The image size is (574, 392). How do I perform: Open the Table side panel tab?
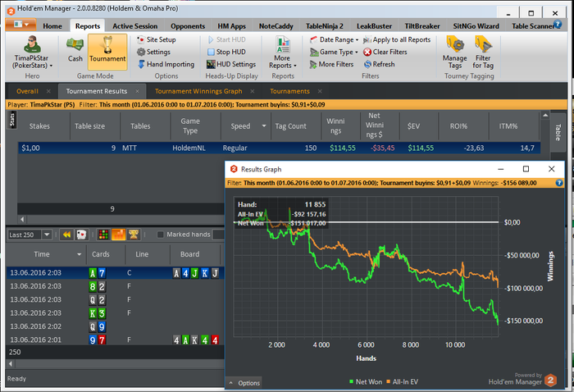click(558, 132)
